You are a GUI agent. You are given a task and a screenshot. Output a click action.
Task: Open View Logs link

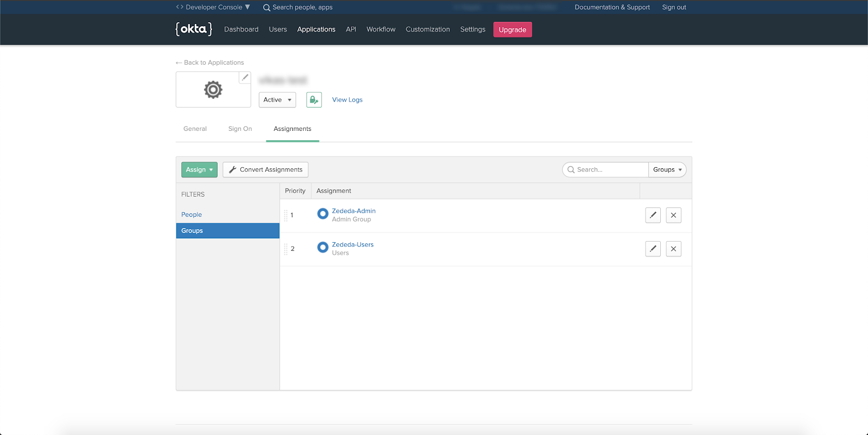(x=347, y=100)
